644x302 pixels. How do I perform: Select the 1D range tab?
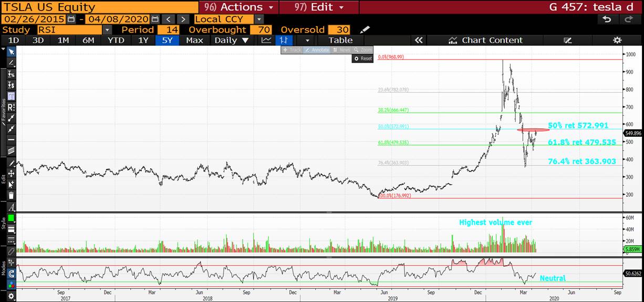(x=13, y=40)
